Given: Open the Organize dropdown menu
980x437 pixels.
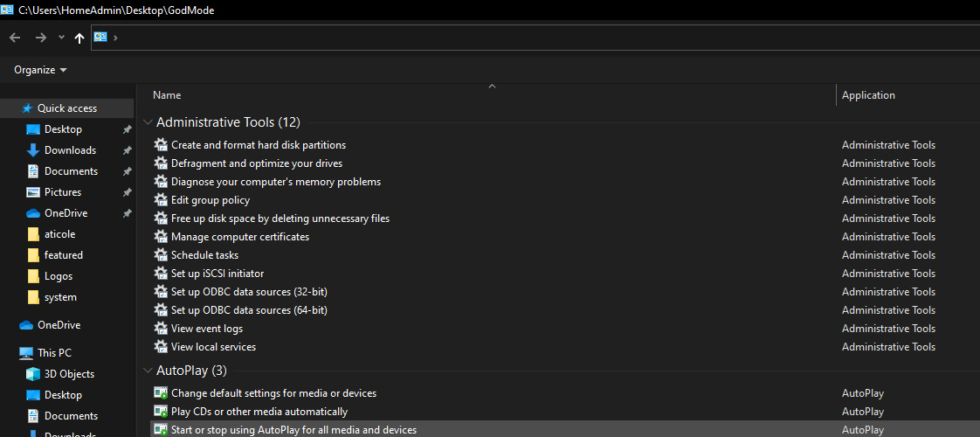Looking at the screenshot, I should click(40, 70).
